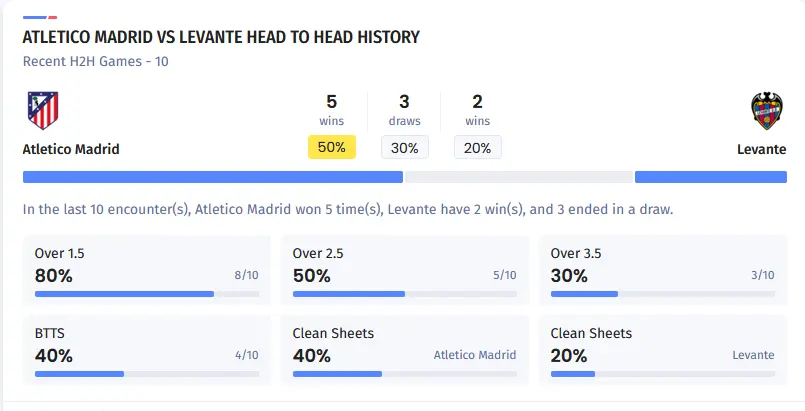Click the yellow 50% wins badge

(x=331, y=147)
